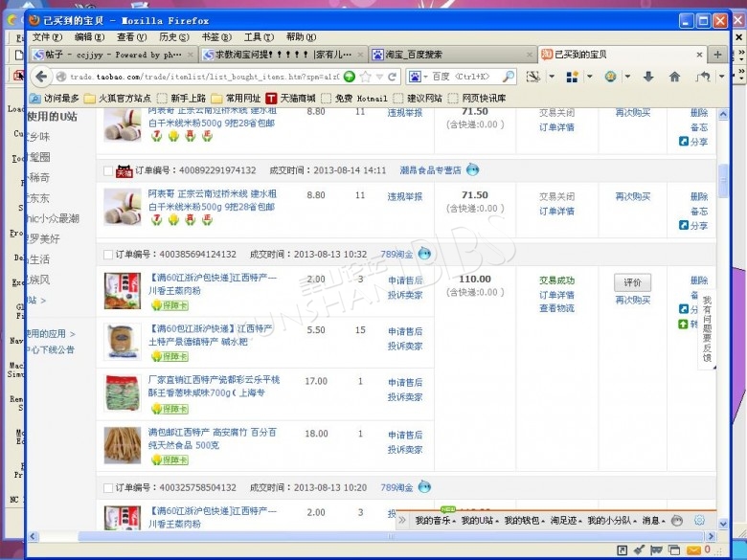The image size is (747, 560).
Task: Open 天猫商城 bookmark
Action: 291,98
